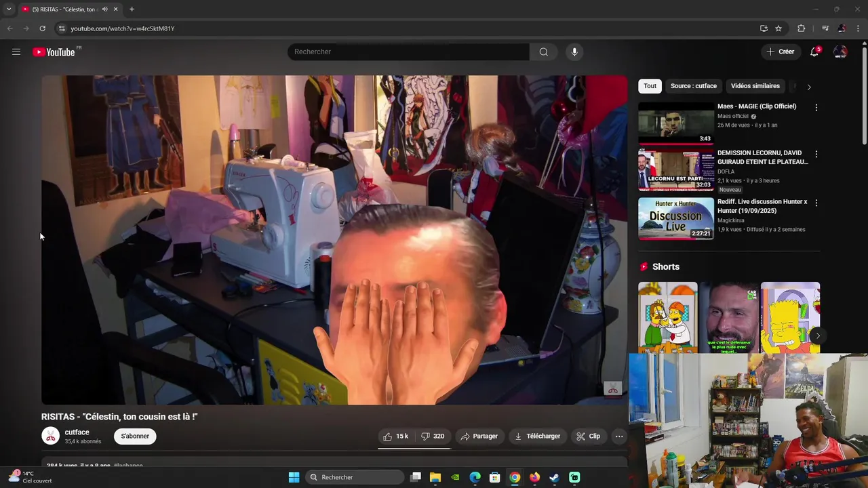Open File Explorer from the taskbar

(x=435, y=477)
